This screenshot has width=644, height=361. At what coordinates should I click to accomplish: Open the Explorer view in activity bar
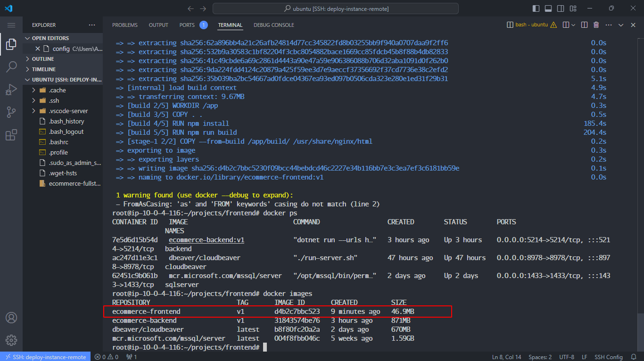click(x=11, y=45)
